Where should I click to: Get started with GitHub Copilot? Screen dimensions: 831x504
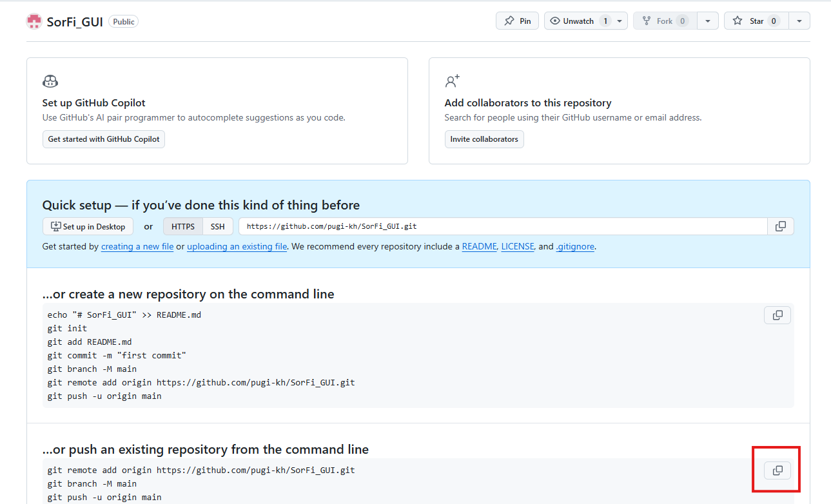(104, 139)
